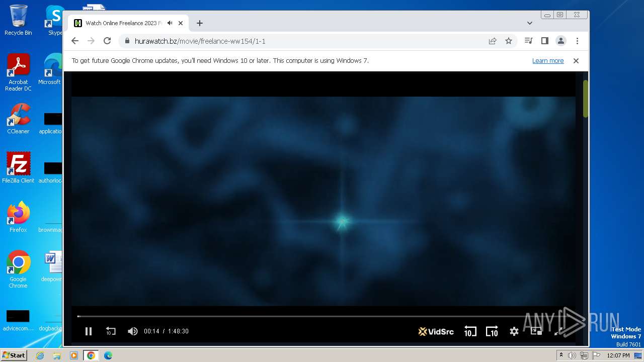Open FileZilla Client shortcut
The image size is (644, 362).
18,168
